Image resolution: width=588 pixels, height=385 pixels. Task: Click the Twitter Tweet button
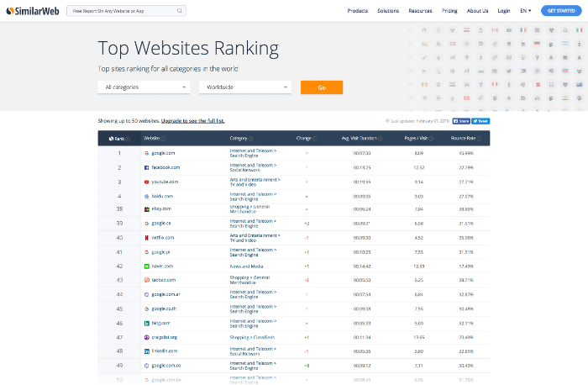[x=480, y=121]
